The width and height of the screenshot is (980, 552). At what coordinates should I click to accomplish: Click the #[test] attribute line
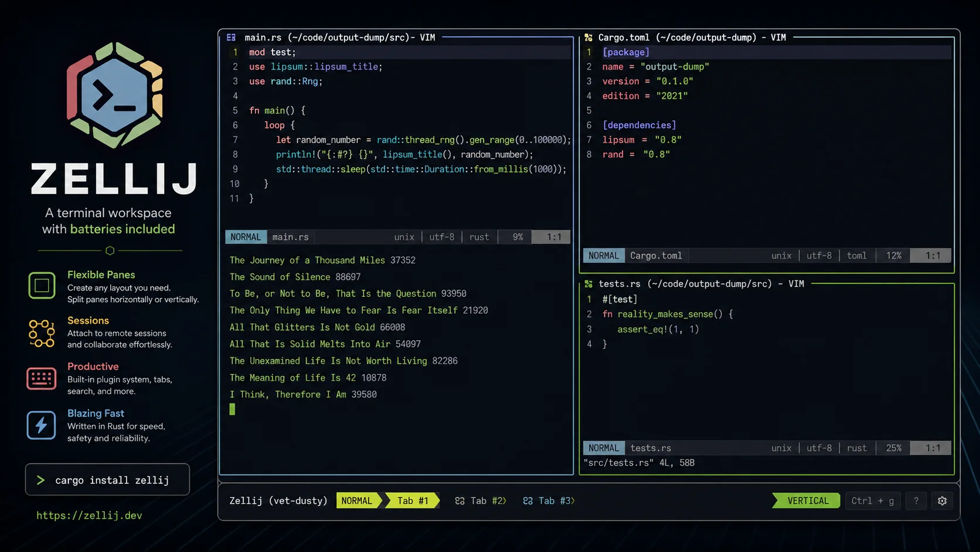coord(620,299)
